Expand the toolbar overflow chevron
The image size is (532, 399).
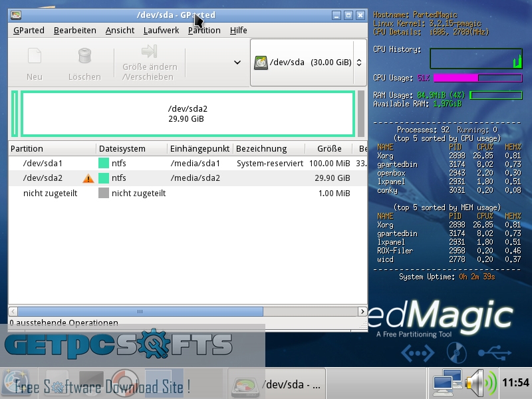click(237, 63)
